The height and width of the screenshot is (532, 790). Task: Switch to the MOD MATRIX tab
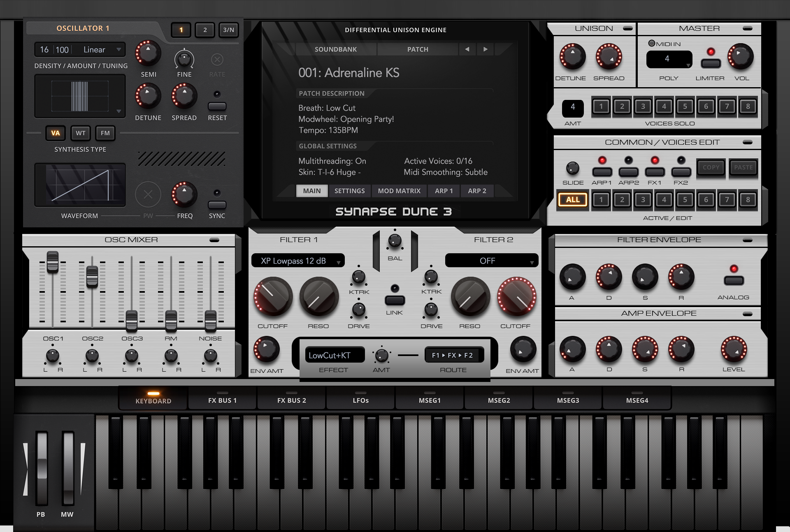click(x=399, y=191)
